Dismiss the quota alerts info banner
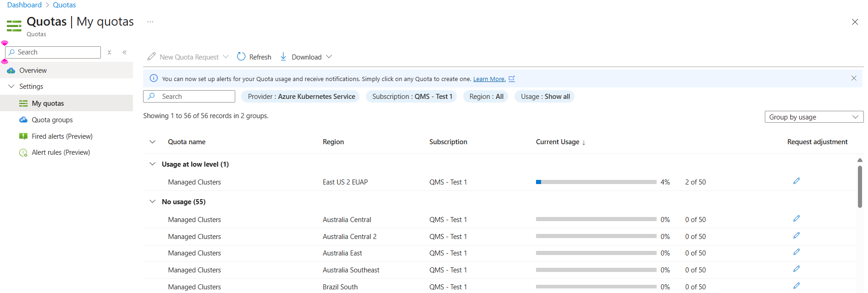 click(x=854, y=78)
